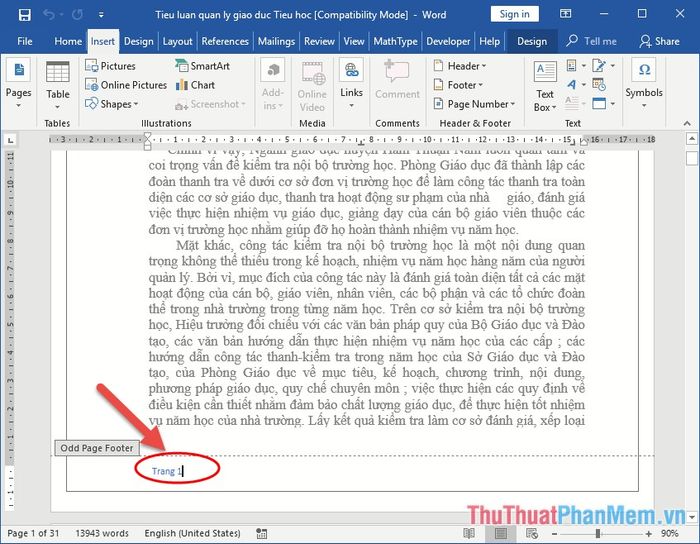The height and width of the screenshot is (544, 700).
Task: Click Tell me search box
Action: (x=592, y=42)
